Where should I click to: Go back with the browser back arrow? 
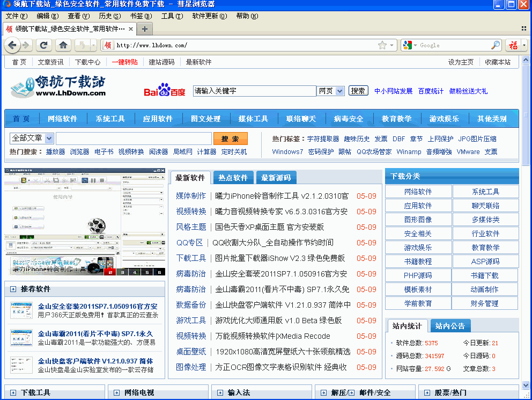pyautogui.click(x=12, y=45)
